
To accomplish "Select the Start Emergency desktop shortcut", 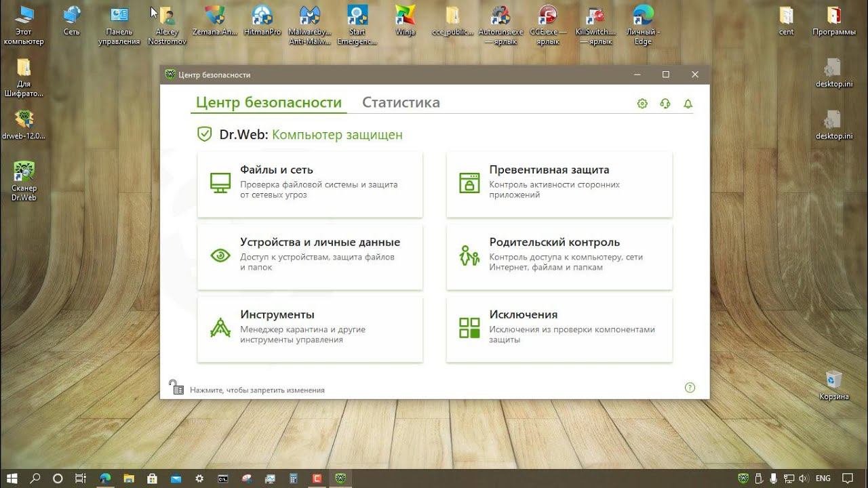I will (357, 25).
